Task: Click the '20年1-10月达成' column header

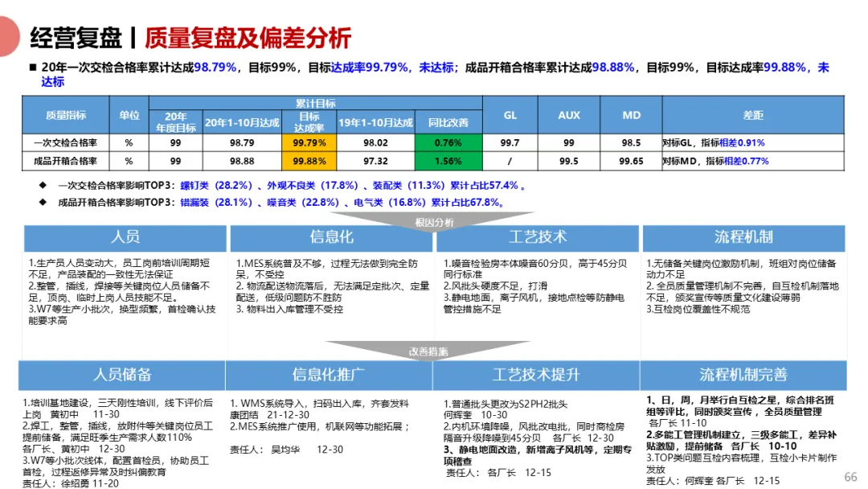Action: point(242,122)
